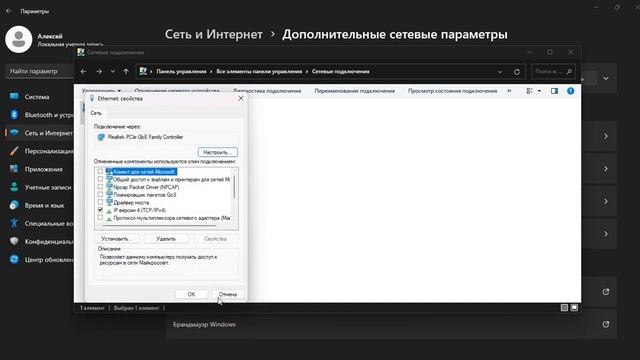This screenshot has height=360, width=640.
Task: Switch to large icons view in status bar
Action: [574, 308]
